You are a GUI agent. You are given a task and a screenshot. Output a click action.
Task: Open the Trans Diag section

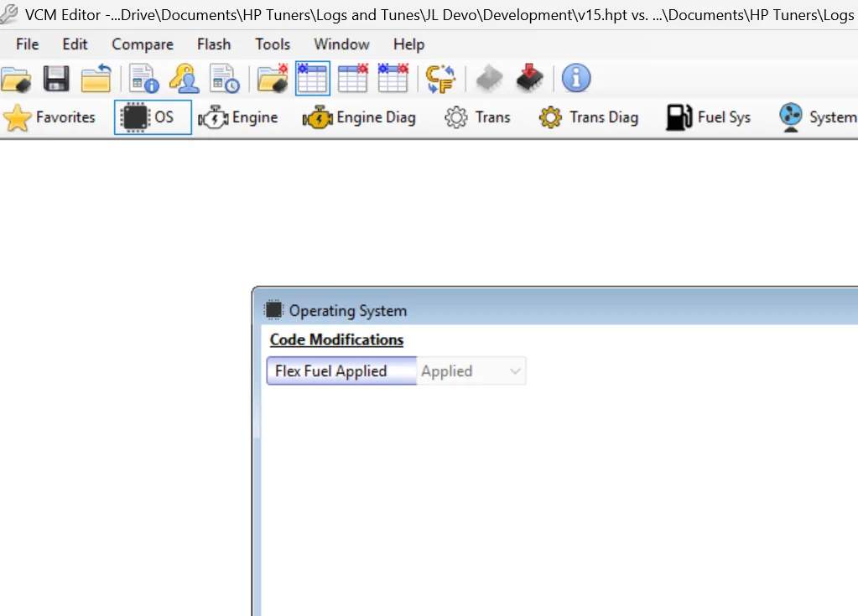[589, 117]
